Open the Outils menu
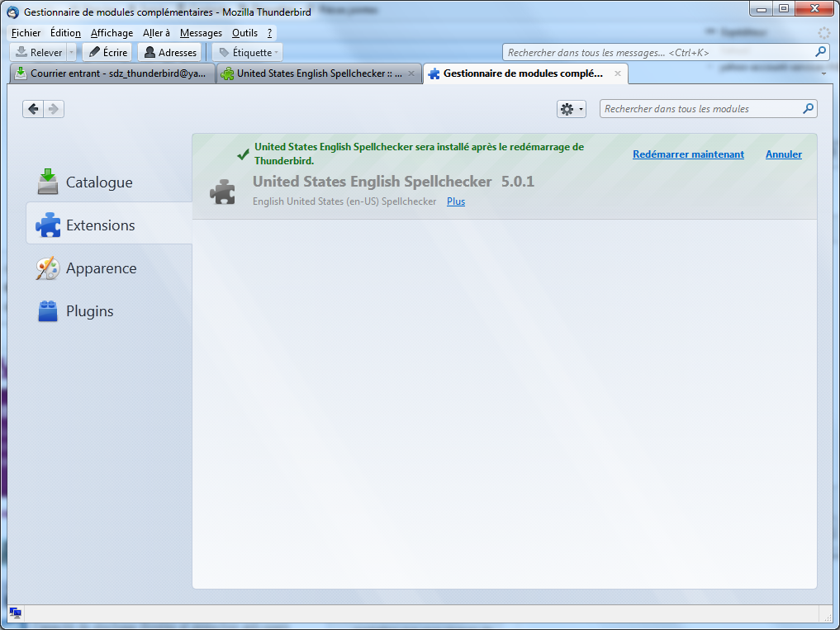 [x=244, y=33]
